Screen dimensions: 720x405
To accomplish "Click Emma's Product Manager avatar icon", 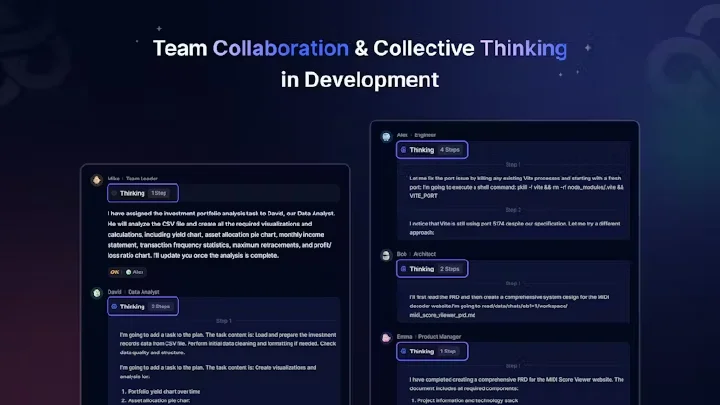I will (386, 338).
